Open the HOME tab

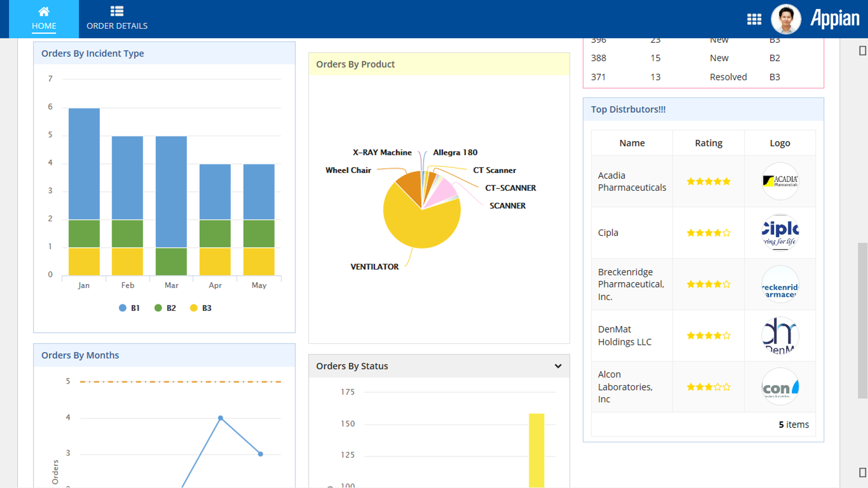click(44, 19)
